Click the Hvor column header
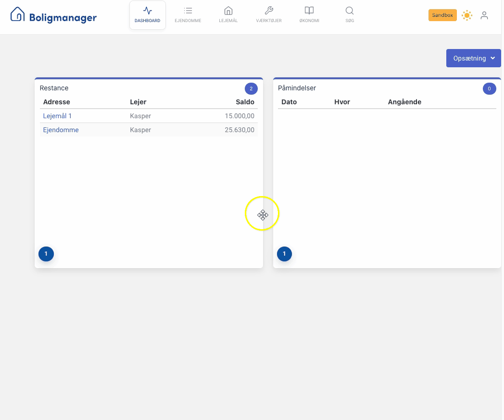 342,102
